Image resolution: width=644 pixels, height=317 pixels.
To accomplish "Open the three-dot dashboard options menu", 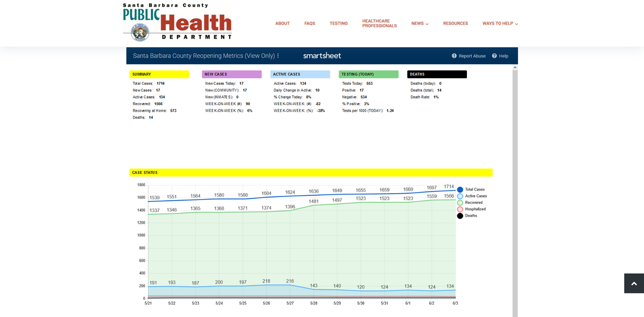I will (x=278, y=56).
